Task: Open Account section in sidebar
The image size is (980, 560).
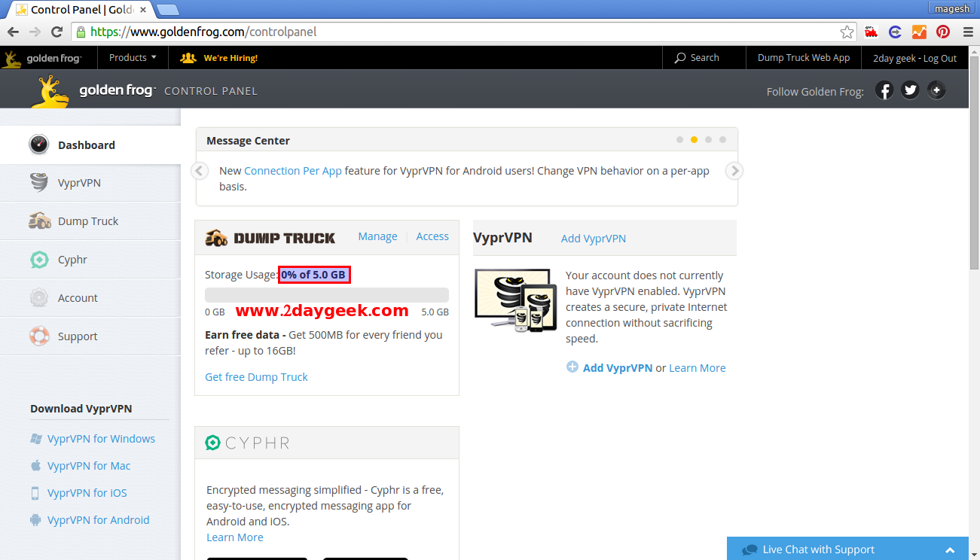Action: (90, 298)
